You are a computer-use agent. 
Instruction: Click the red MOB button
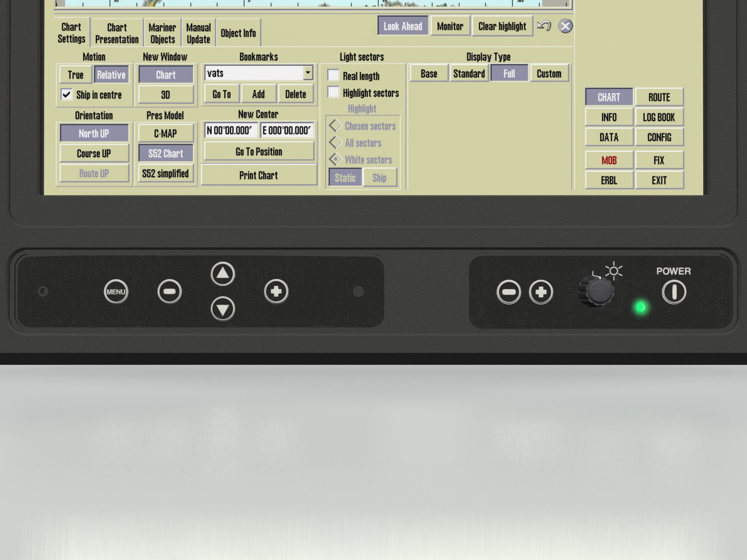[x=609, y=160]
